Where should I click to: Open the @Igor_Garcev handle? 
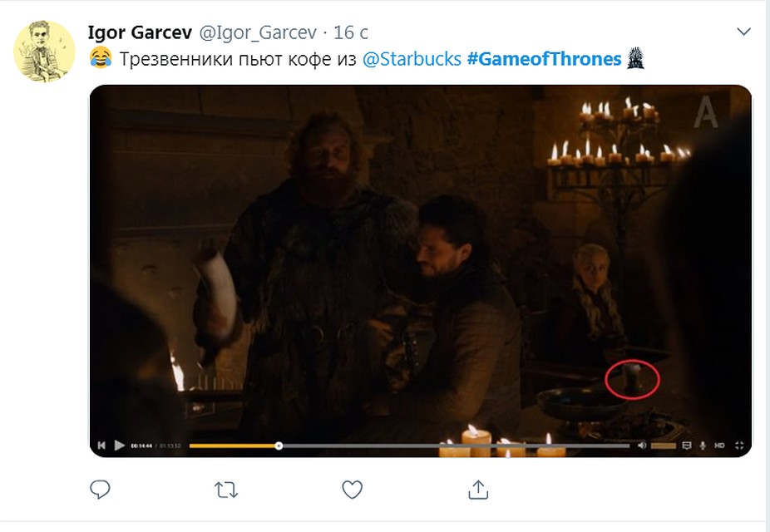click(258, 33)
